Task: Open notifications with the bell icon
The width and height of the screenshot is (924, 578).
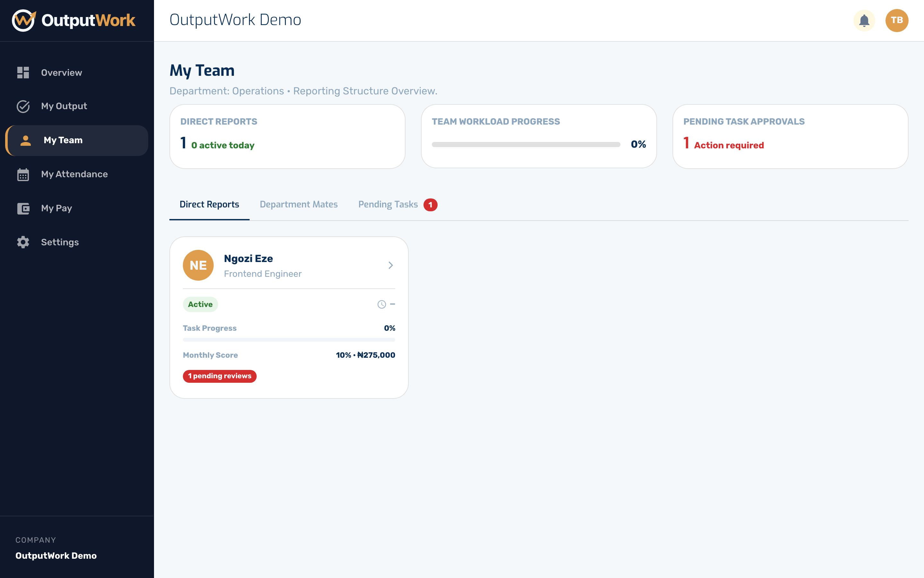Action: (864, 20)
